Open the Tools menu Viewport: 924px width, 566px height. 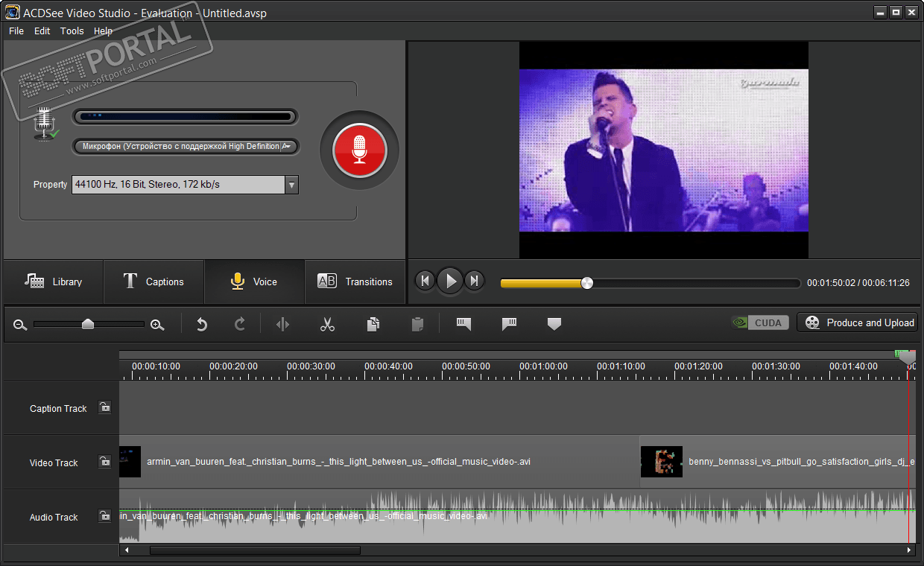point(72,31)
